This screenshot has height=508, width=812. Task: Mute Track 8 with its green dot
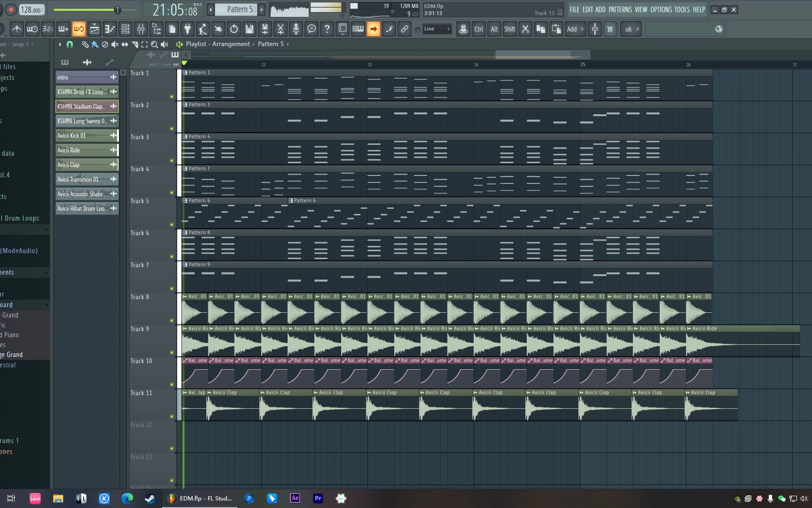pyautogui.click(x=172, y=321)
